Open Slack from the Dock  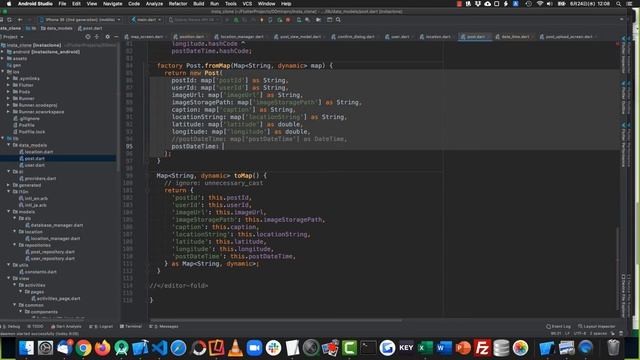coord(273,348)
